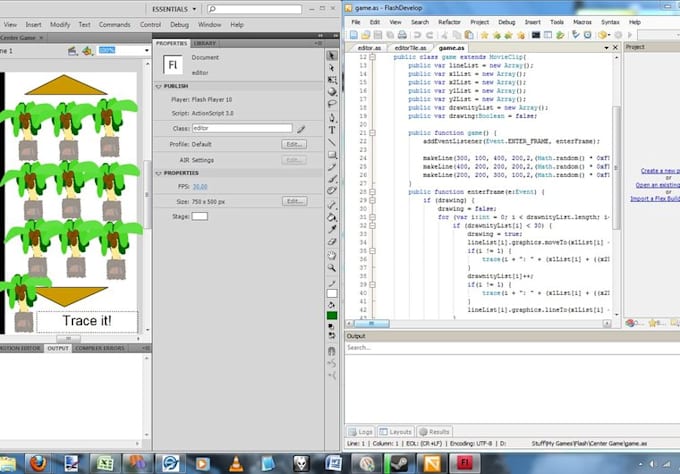
Task: Click Open File folder icon in FlashDevelop
Action: [x=366, y=35]
